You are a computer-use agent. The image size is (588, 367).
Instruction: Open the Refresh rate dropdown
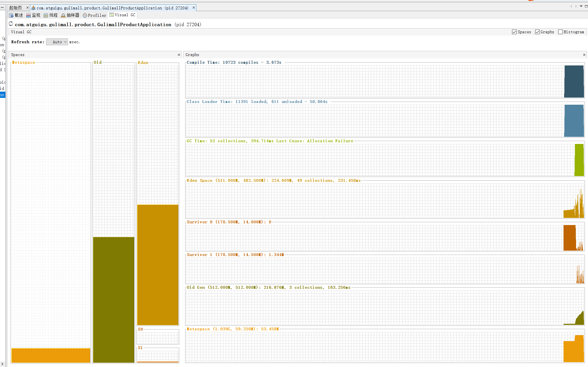pyautogui.click(x=57, y=42)
